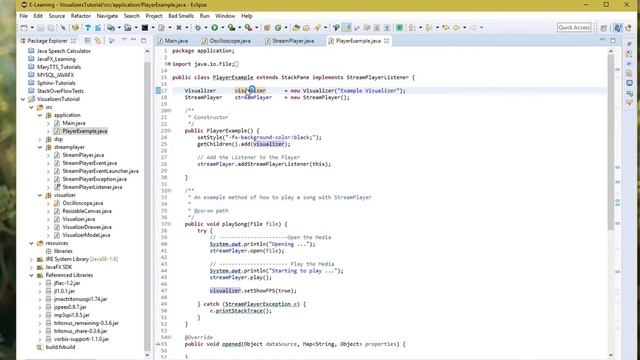This screenshot has height=360, width=640.
Task: Click the New Java Class icon
Action: click(278, 27)
